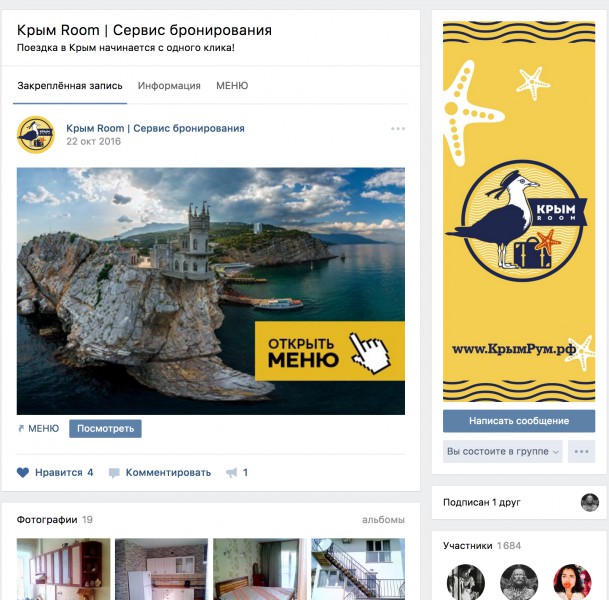Expand the Вы состоите в группе dropdown
The width and height of the screenshot is (609, 600).
(502, 451)
